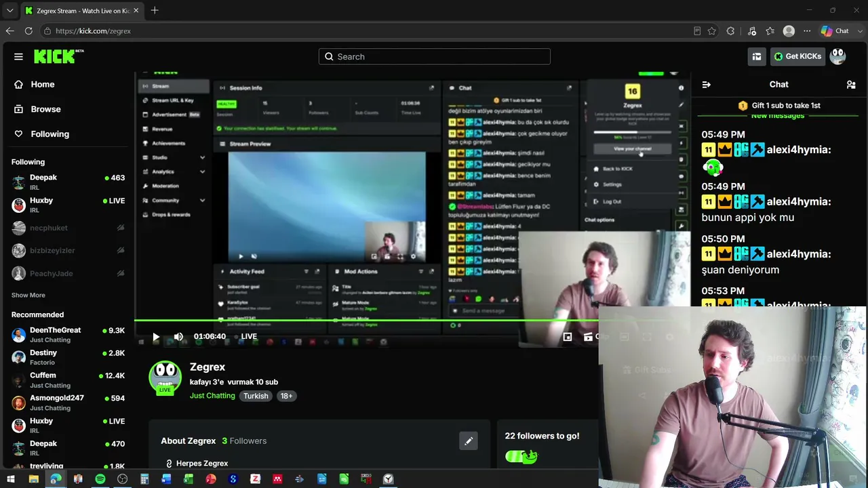Click the 3 Followers count
This screenshot has height=488, width=868.
coord(244,441)
